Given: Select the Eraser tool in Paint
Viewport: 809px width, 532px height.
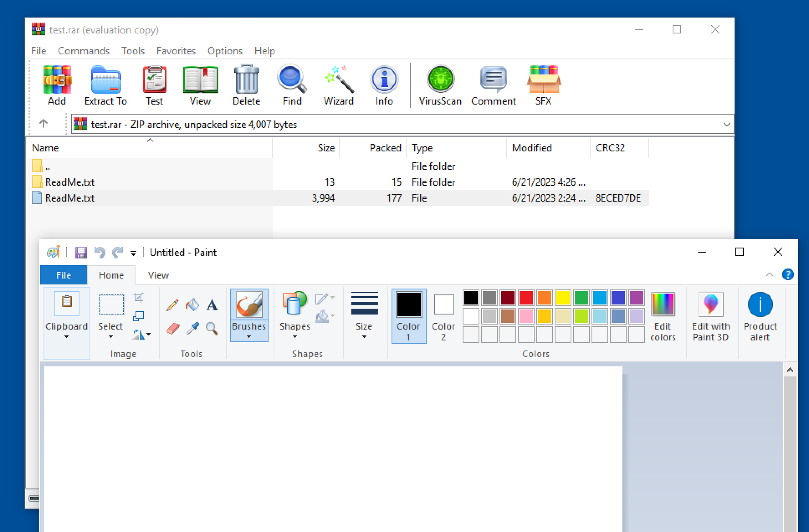Looking at the screenshot, I should (172, 328).
